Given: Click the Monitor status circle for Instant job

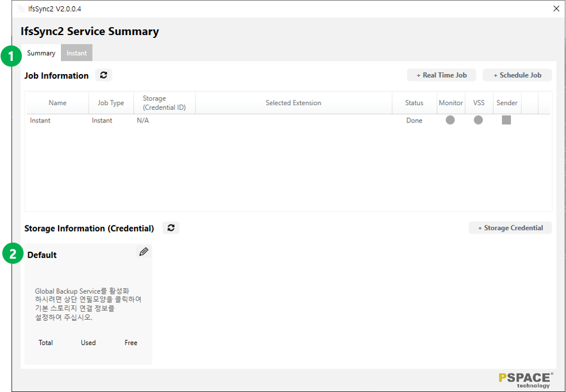Looking at the screenshot, I should (x=450, y=120).
